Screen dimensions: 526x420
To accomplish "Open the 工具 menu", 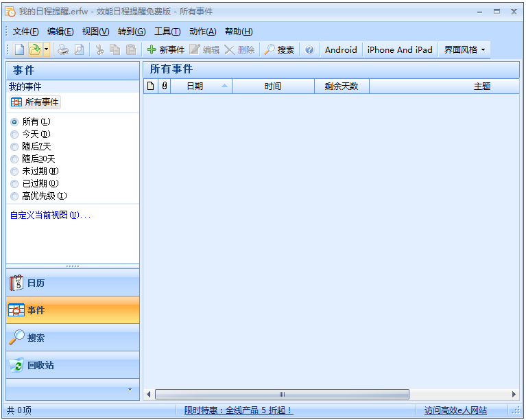I will (x=167, y=32).
